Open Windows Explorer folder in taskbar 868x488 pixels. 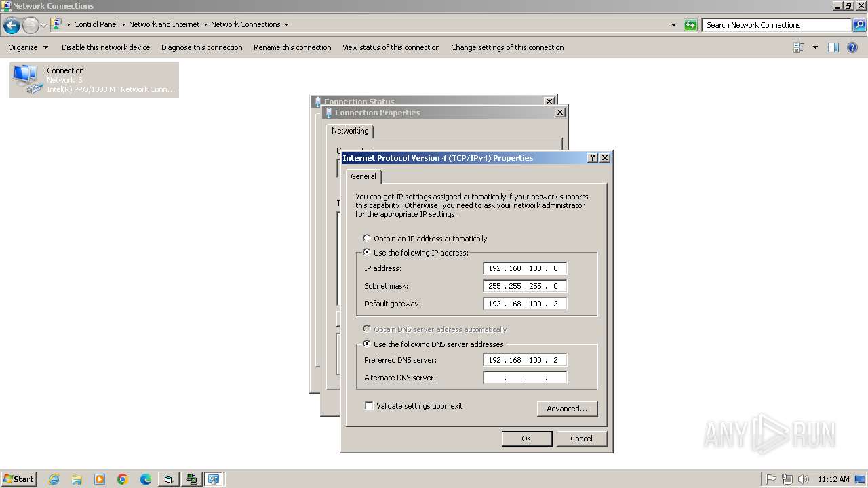77,479
